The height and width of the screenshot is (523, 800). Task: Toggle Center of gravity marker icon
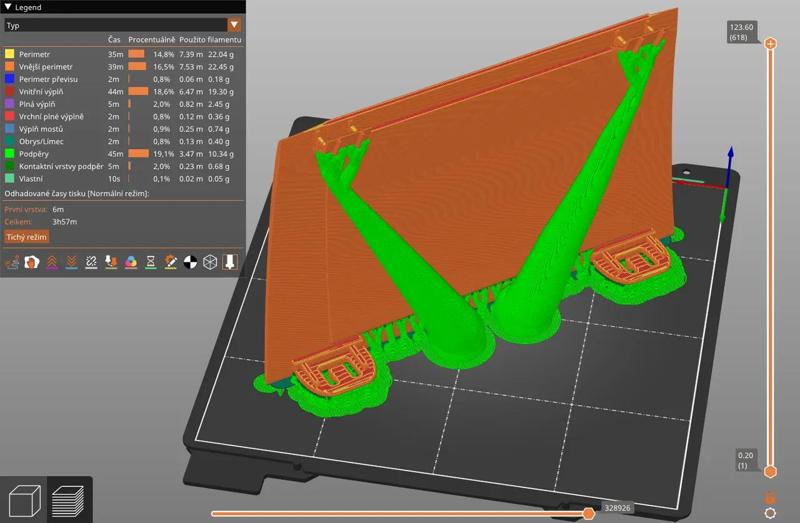coord(190,262)
